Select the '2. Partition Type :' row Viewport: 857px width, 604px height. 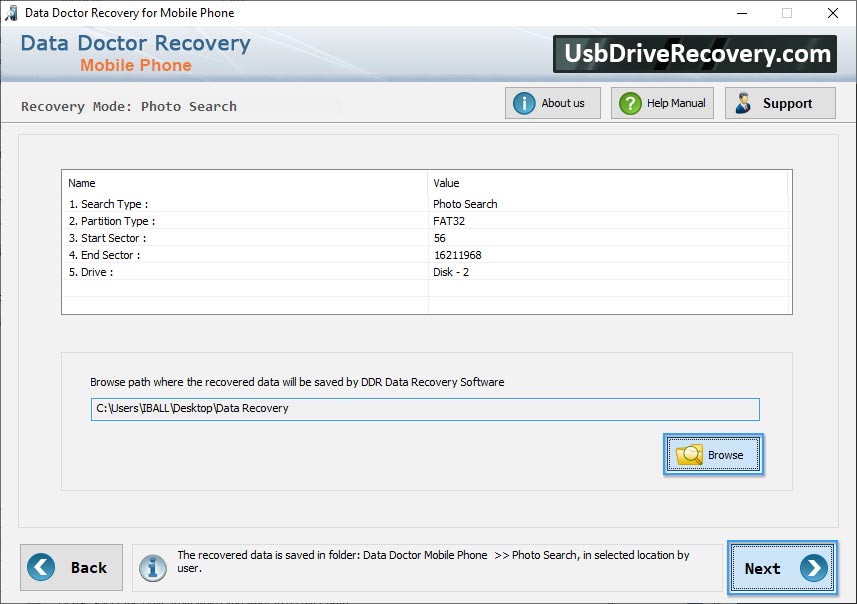(426, 221)
